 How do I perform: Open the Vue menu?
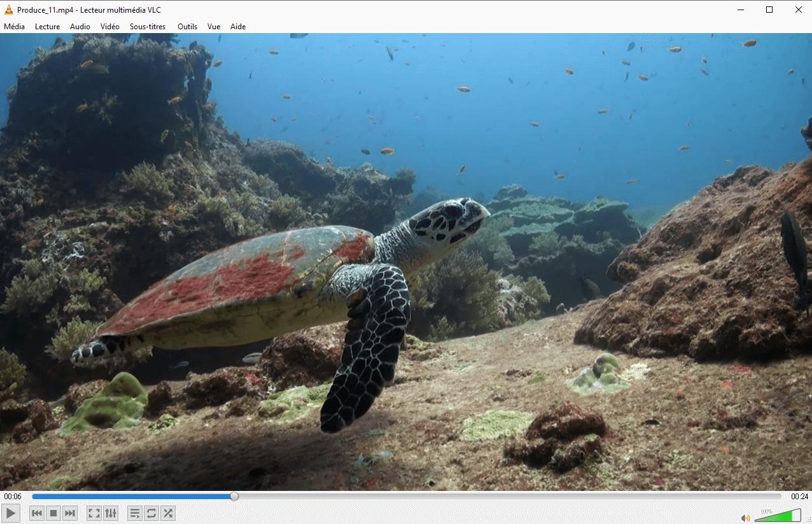[214, 27]
